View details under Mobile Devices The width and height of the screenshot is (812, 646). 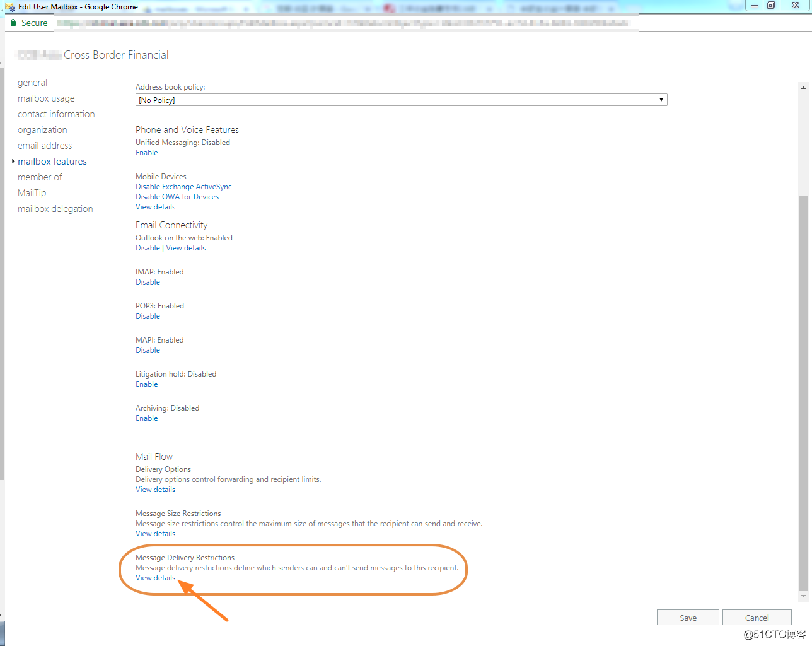[x=155, y=207]
